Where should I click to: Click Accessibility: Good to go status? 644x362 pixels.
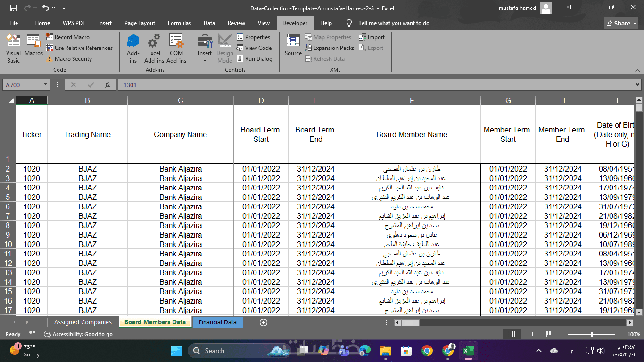(x=78, y=334)
